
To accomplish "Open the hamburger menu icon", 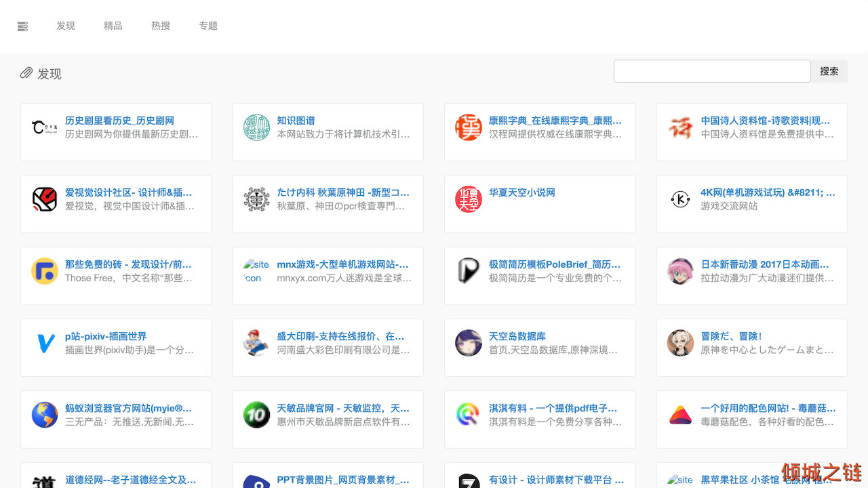I will point(23,26).
